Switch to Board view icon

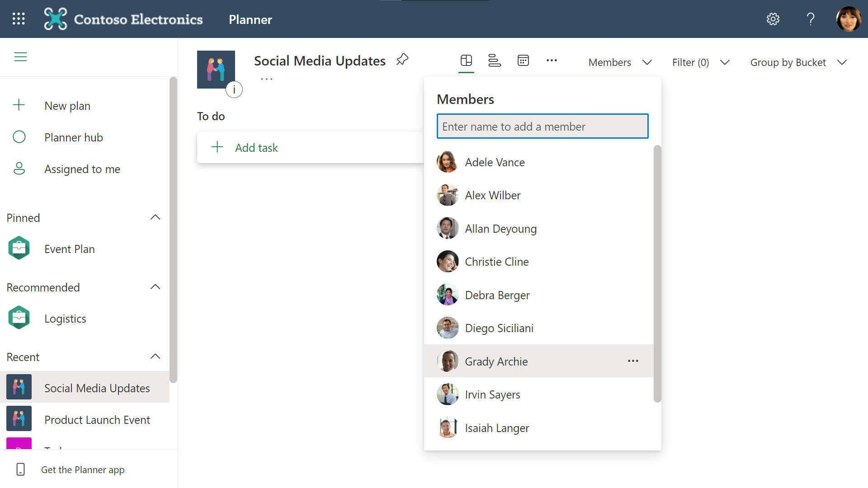pyautogui.click(x=466, y=61)
